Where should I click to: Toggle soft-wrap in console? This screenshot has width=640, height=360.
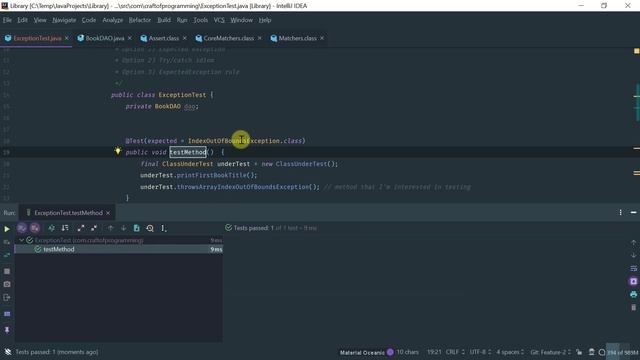click(x=633, y=268)
